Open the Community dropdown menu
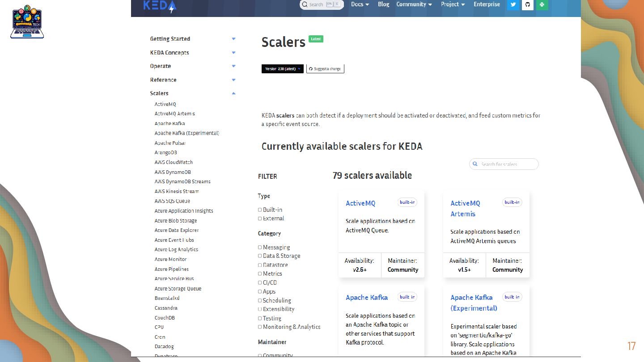The width and height of the screenshot is (644, 362). [413, 4]
